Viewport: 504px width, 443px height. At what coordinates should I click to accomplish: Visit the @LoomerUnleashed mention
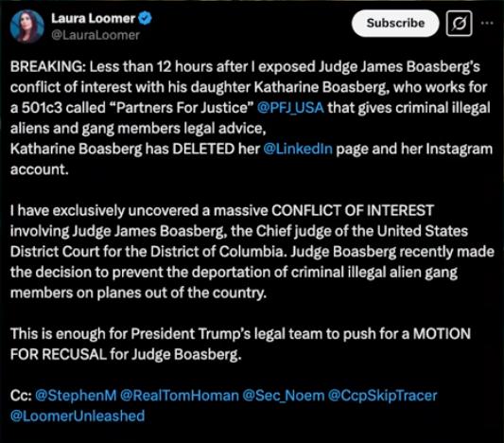[x=78, y=416]
